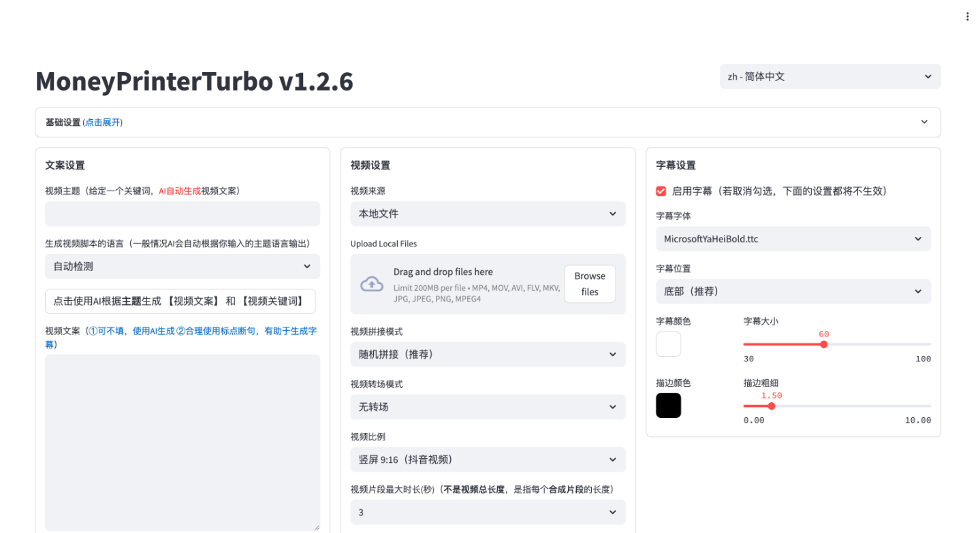980x533 pixels.
Task: Click the red AI自动生成 text
Action: point(180,191)
